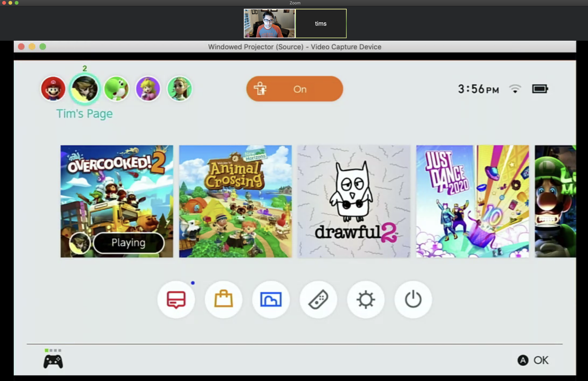
Task: Open the Controllers icon
Action: click(x=318, y=300)
